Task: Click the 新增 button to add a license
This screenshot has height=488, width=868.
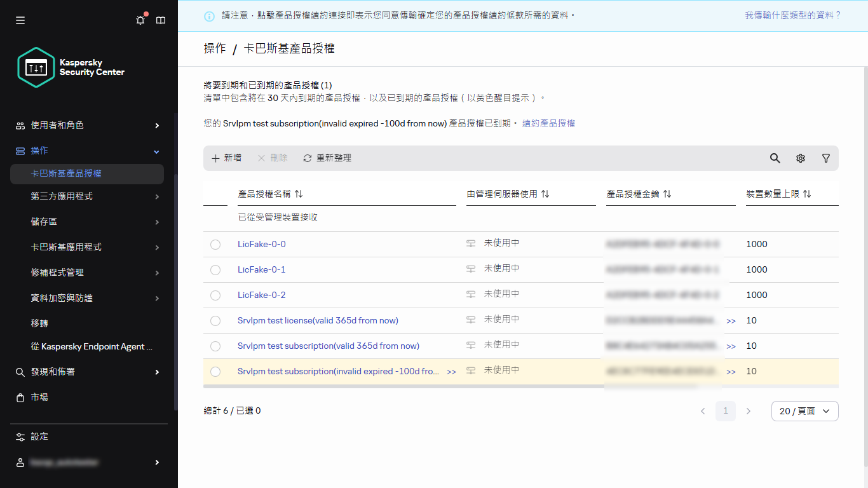Action: pyautogui.click(x=226, y=158)
